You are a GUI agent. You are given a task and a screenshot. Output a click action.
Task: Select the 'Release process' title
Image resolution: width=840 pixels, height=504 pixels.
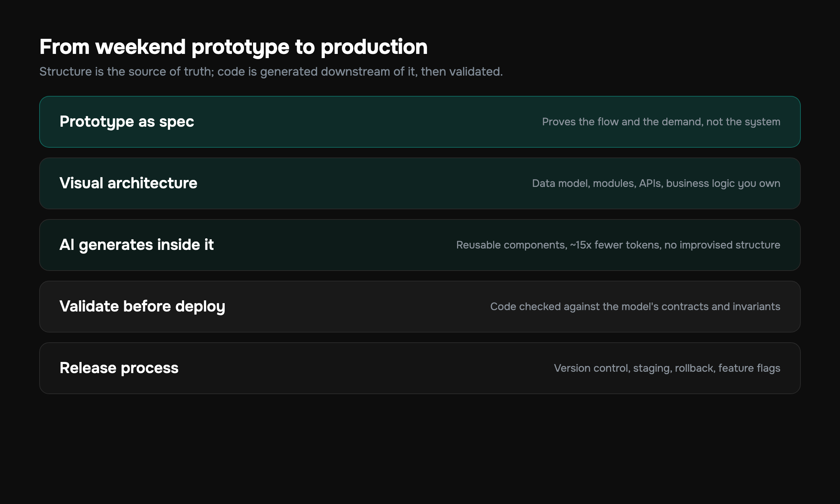tap(119, 368)
